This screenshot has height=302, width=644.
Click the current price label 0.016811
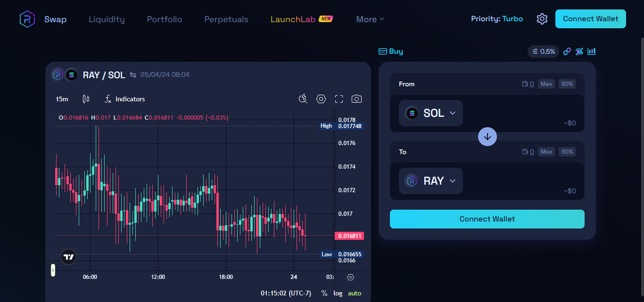pyautogui.click(x=349, y=236)
